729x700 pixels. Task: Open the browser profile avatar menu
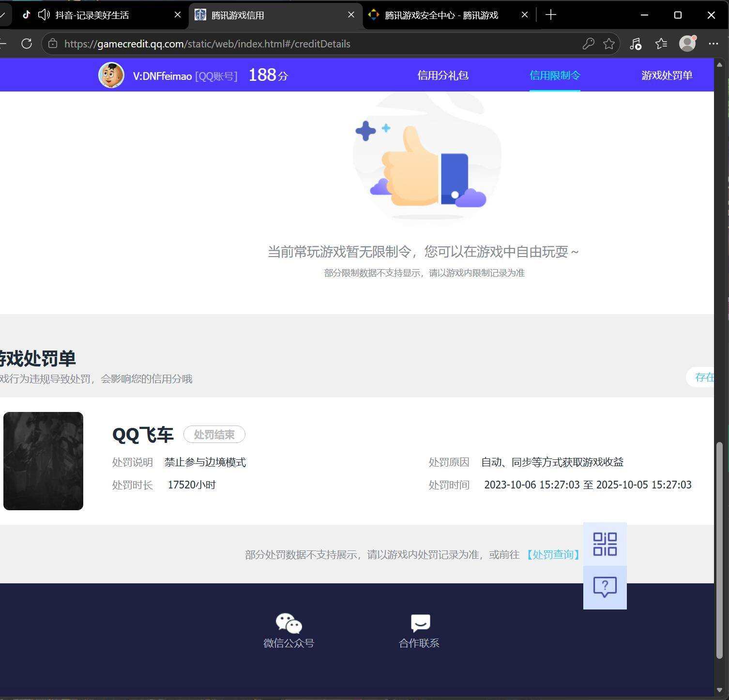[687, 44]
